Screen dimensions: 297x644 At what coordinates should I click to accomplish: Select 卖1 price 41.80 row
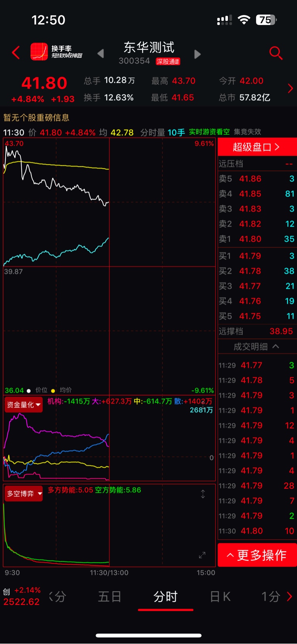(x=257, y=239)
